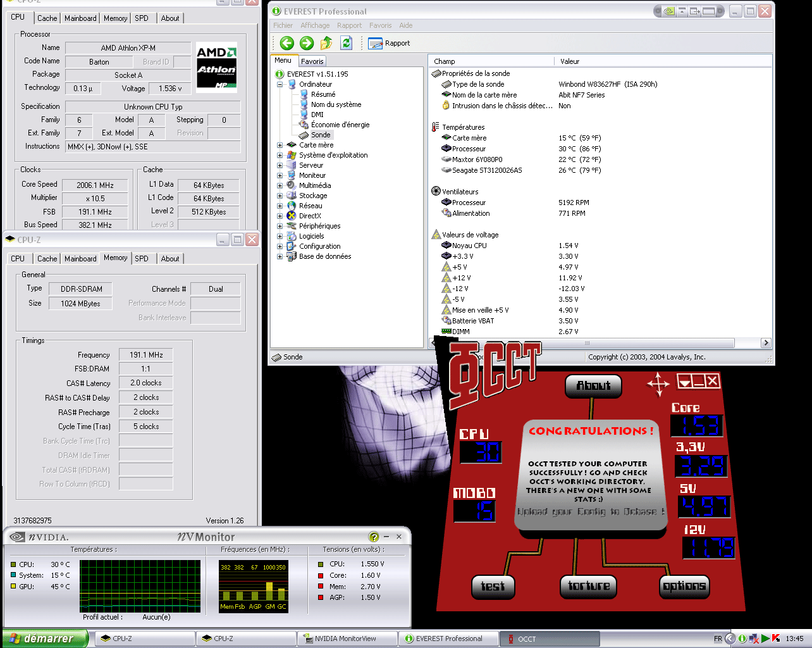Open the Aide menu in EVEREST

coord(406,25)
